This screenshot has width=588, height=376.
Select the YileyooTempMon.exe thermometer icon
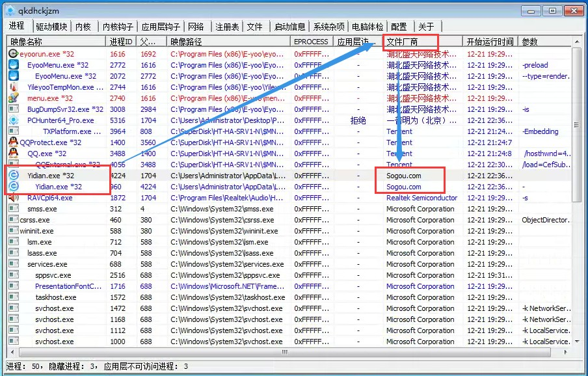(14, 87)
